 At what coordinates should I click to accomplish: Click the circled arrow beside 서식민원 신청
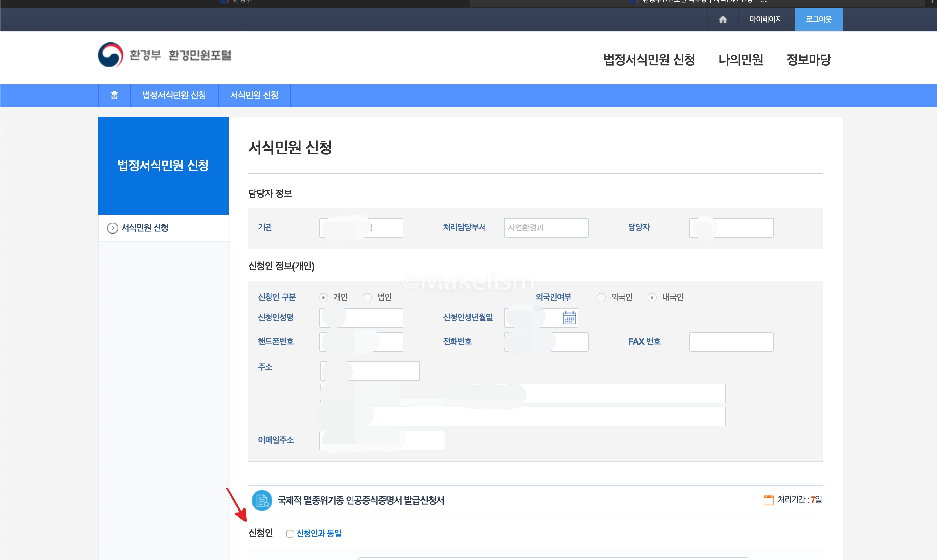point(112,228)
